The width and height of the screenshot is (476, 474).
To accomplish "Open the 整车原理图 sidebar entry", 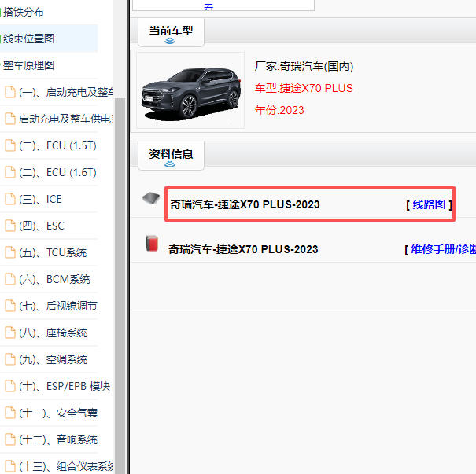I will (x=28, y=65).
